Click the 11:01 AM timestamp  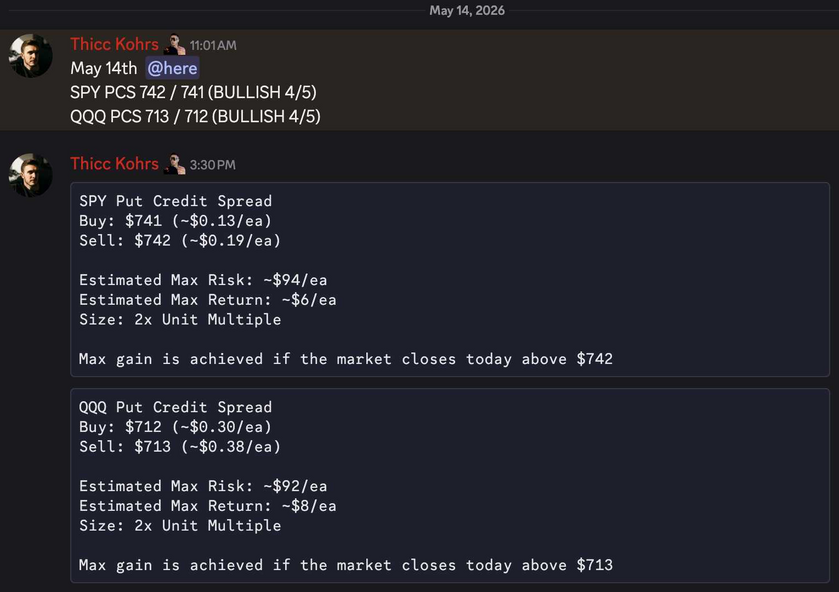[x=213, y=45]
